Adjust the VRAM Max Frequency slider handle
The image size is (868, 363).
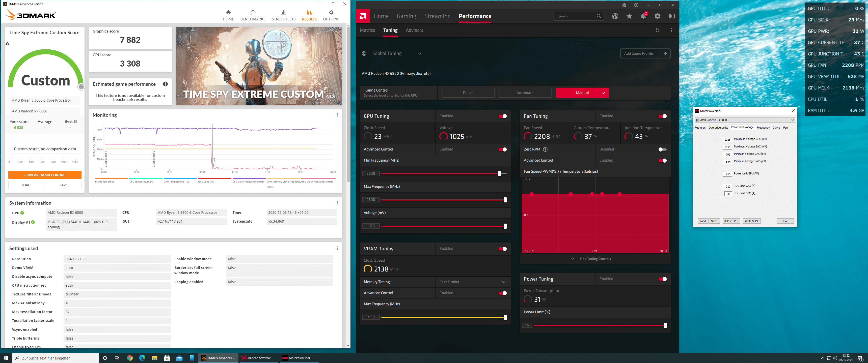click(505, 318)
